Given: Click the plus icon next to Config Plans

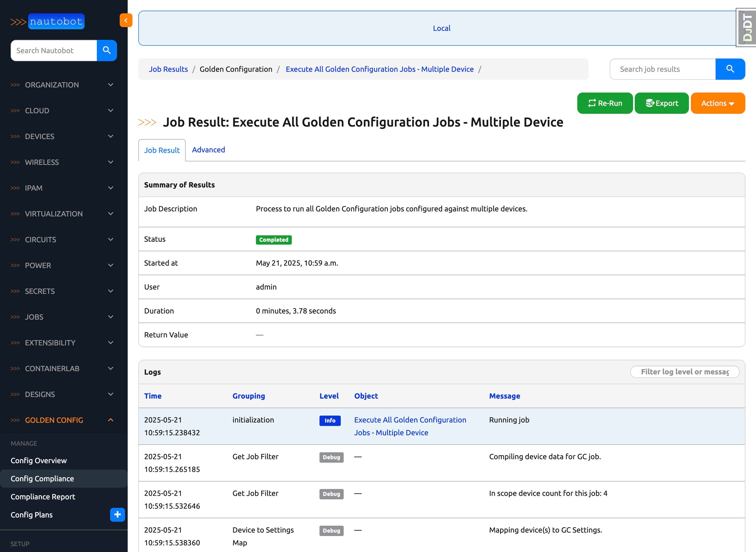Looking at the screenshot, I should [117, 515].
